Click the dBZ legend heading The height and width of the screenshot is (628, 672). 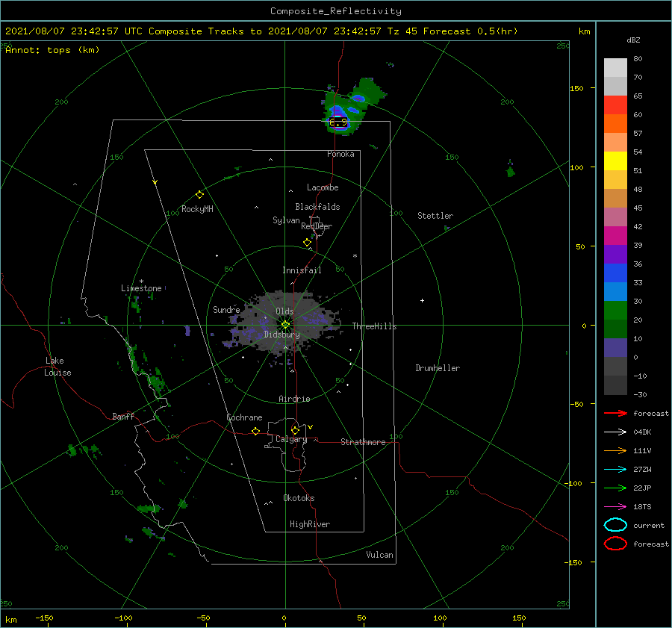coord(633,40)
